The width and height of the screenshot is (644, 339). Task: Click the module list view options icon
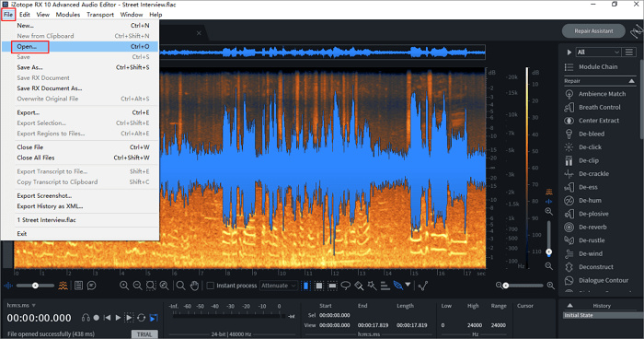click(628, 52)
